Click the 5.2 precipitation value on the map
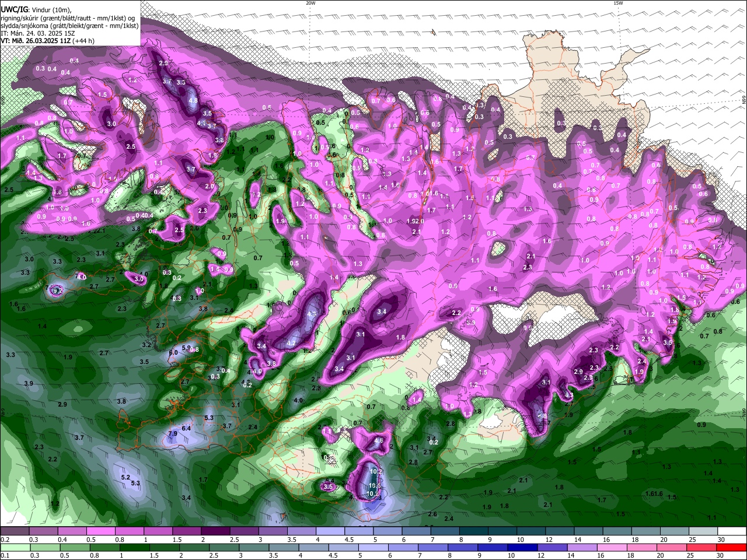747x560 pixels. coord(125,477)
